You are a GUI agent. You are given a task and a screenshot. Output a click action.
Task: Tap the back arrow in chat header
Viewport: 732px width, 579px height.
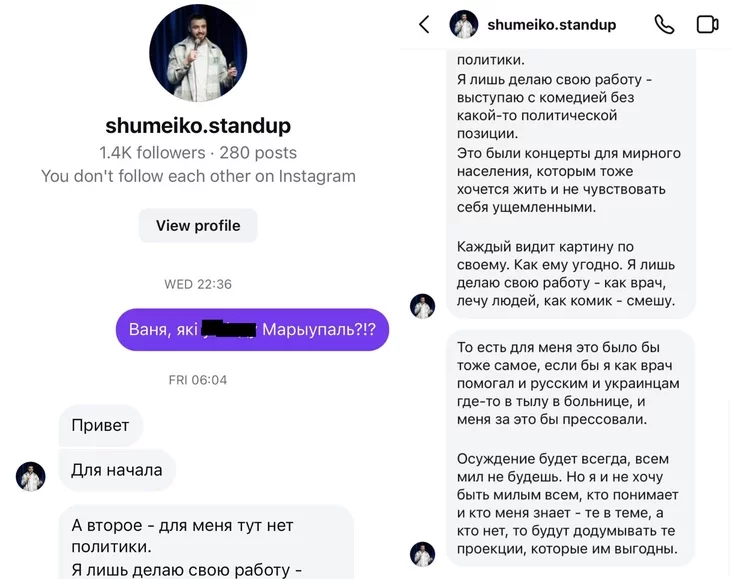pyautogui.click(x=424, y=24)
